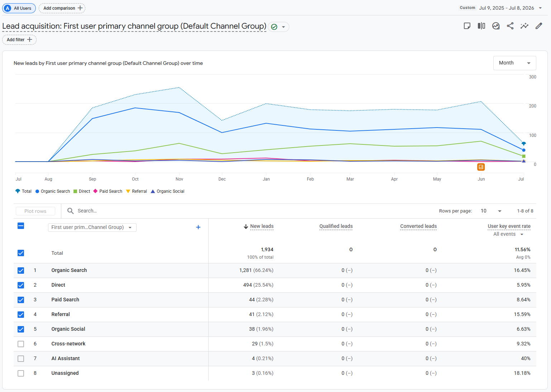Click the Plot rows button

tap(35, 211)
